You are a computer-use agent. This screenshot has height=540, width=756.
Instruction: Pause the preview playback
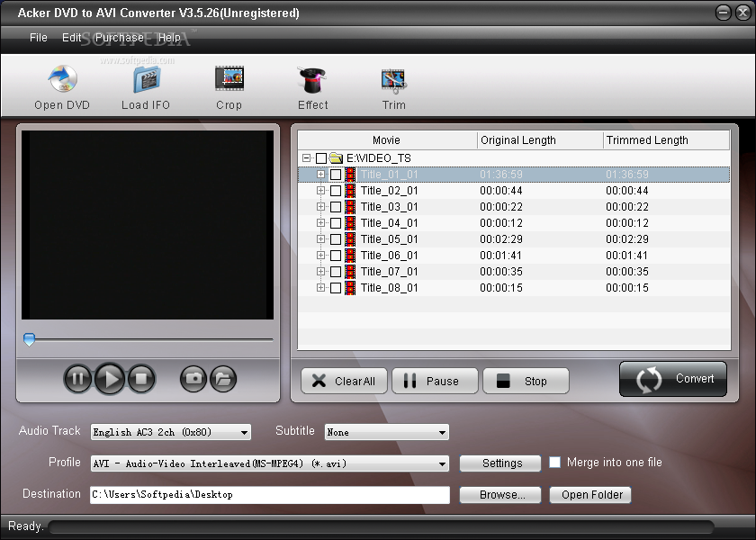[77, 379]
